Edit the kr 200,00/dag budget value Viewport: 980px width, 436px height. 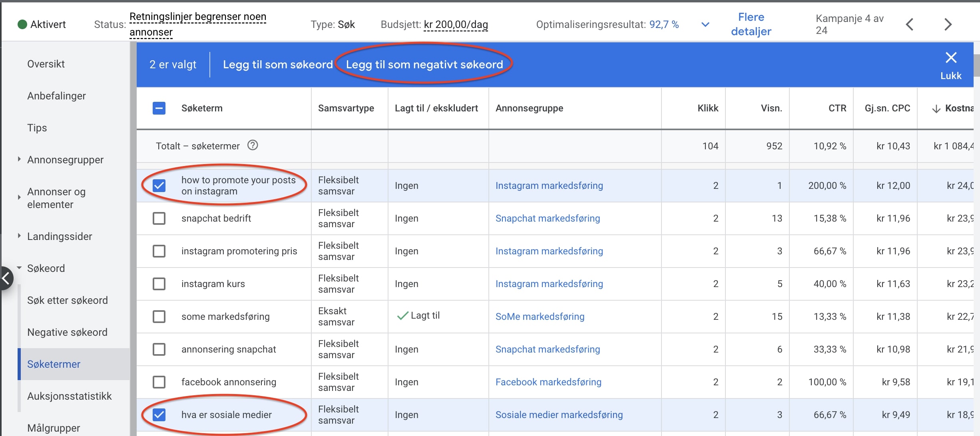tap(456, 25)
